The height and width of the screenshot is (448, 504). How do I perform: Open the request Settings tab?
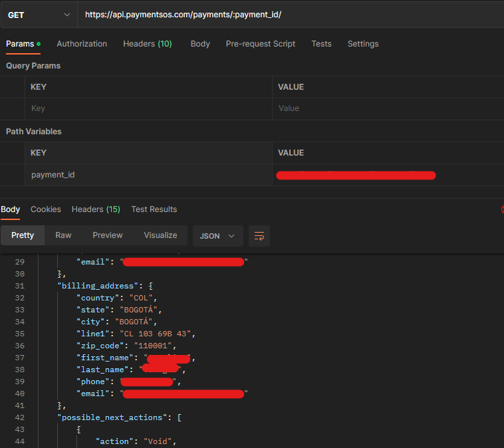(363, 44)
